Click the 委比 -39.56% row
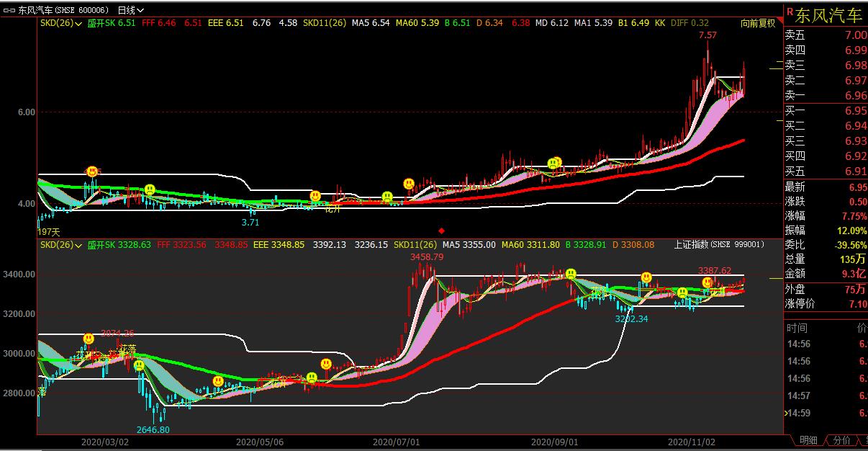The image size is (868, 451). pyautogui.click(x=826, y=245)
